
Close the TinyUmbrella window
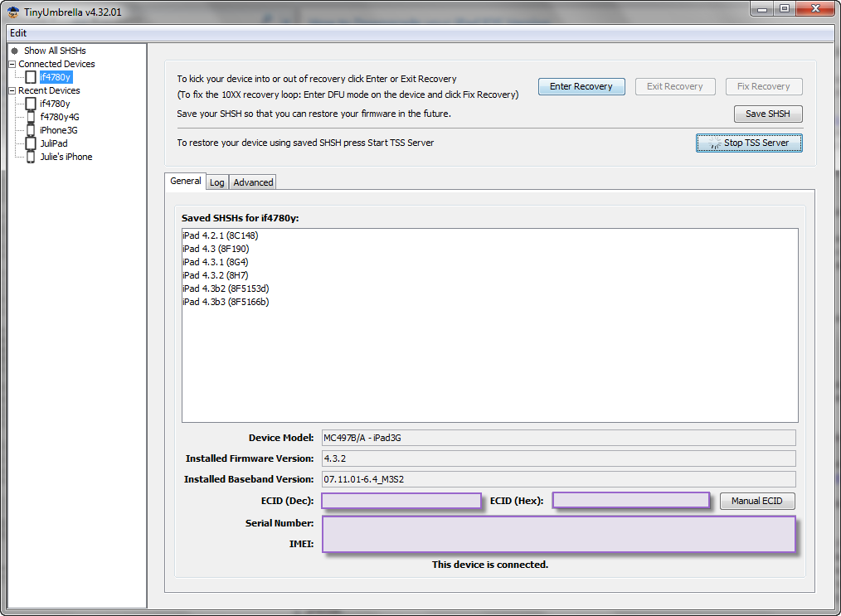click(x=816, y=8)
